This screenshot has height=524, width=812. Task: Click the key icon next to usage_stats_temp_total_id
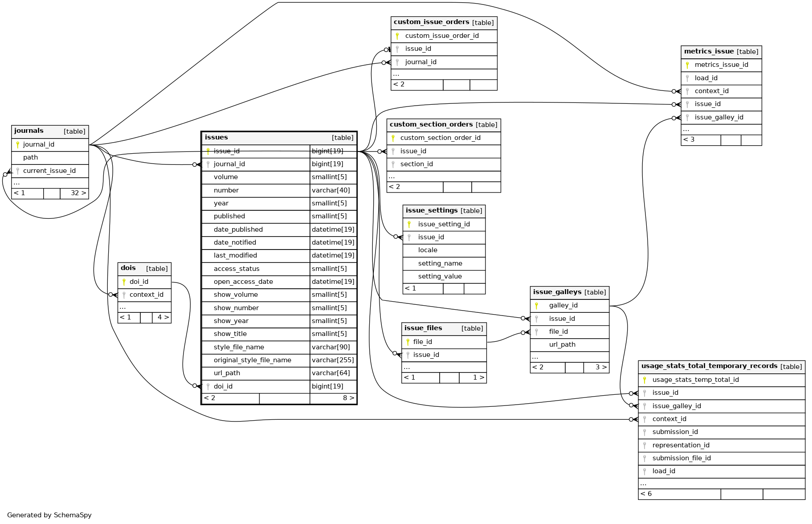pos(645,380)
